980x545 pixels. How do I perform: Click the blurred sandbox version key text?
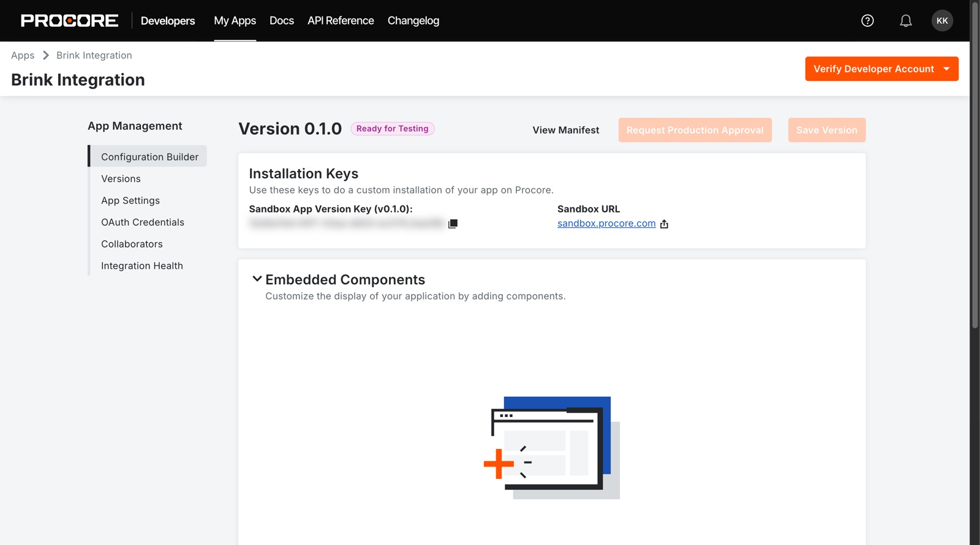[x=347, y=224]
